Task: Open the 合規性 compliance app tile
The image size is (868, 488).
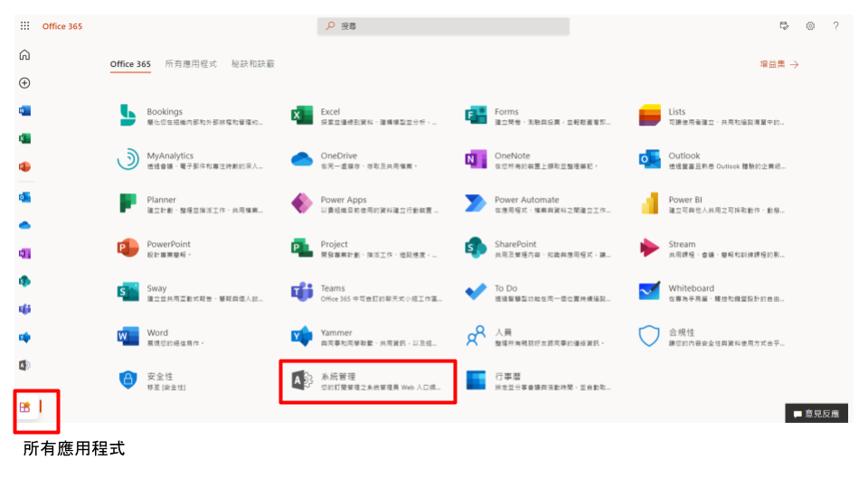Action: click(x=712, y=336)
